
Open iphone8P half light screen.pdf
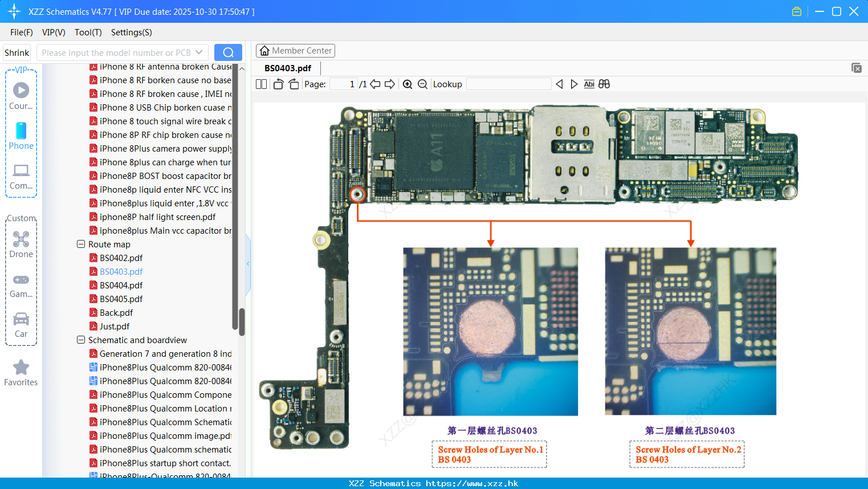(157, 217)
